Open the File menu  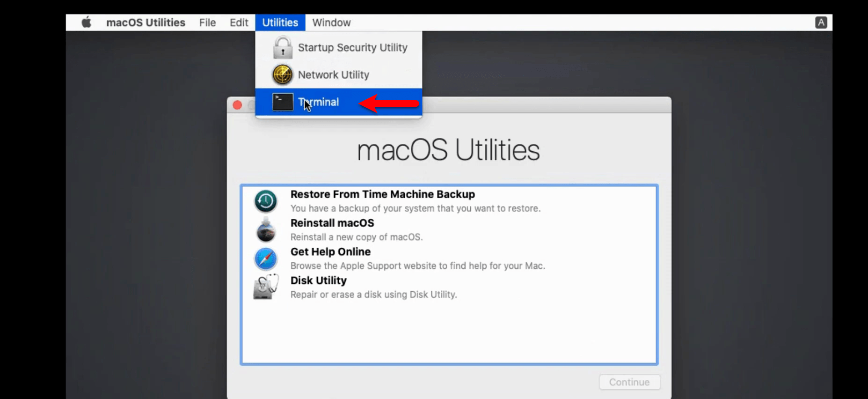click(x=207, y=22)
